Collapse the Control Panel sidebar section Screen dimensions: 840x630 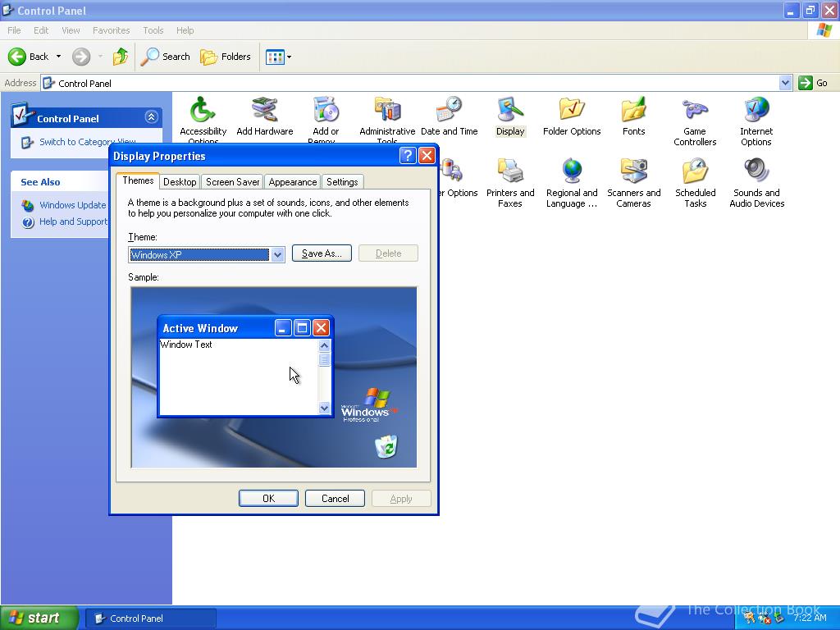click(151, 116)
